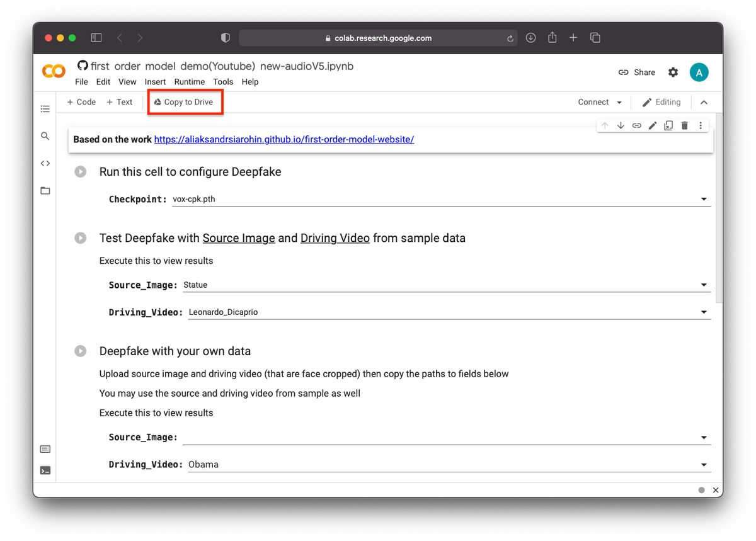The width and height of the screenshot is (756, 541).
Task: Click the Connect button
Action: point(593,102)
